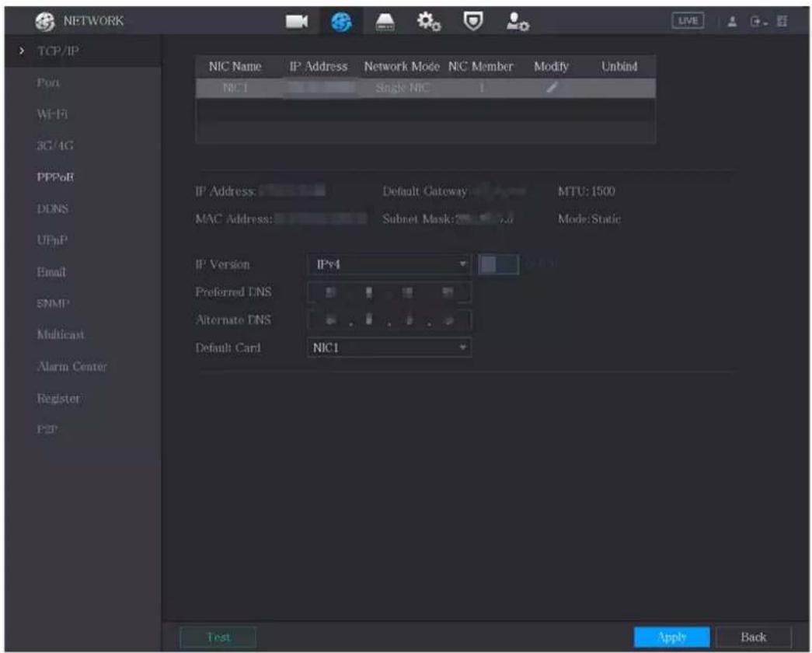Screen dimensions: 812x653
Task: Select the NIC1 row in the table
Action: (x=426, y=88)
